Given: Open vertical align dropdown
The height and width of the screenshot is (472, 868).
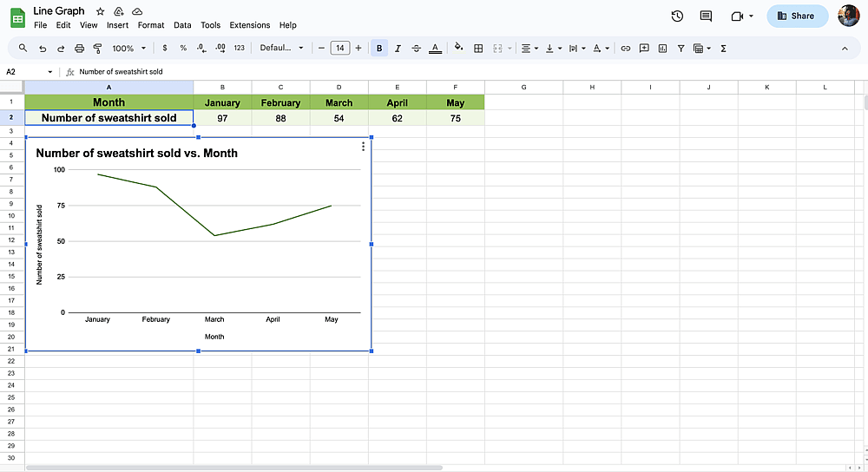Looking at the screenshot, I should point(554,49).
